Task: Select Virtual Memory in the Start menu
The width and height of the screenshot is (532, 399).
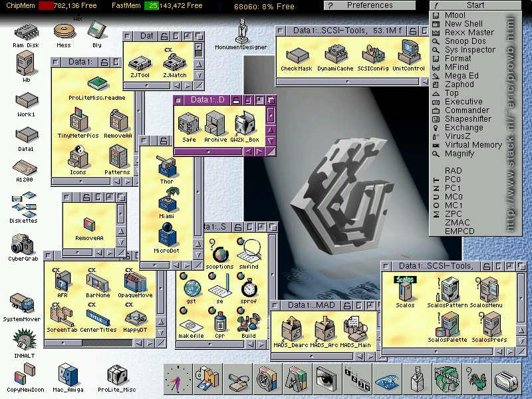Action: 473,145
